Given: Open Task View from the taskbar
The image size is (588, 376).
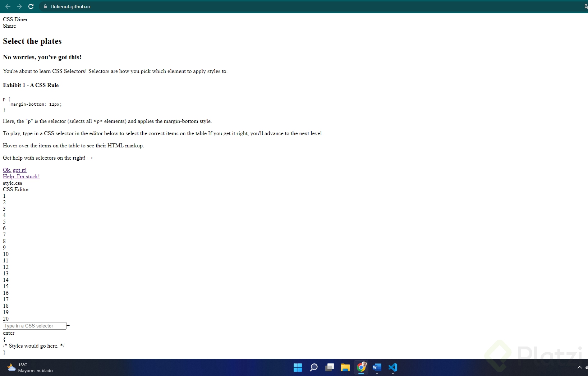Looking at the screenshot, I should (329, 367).
